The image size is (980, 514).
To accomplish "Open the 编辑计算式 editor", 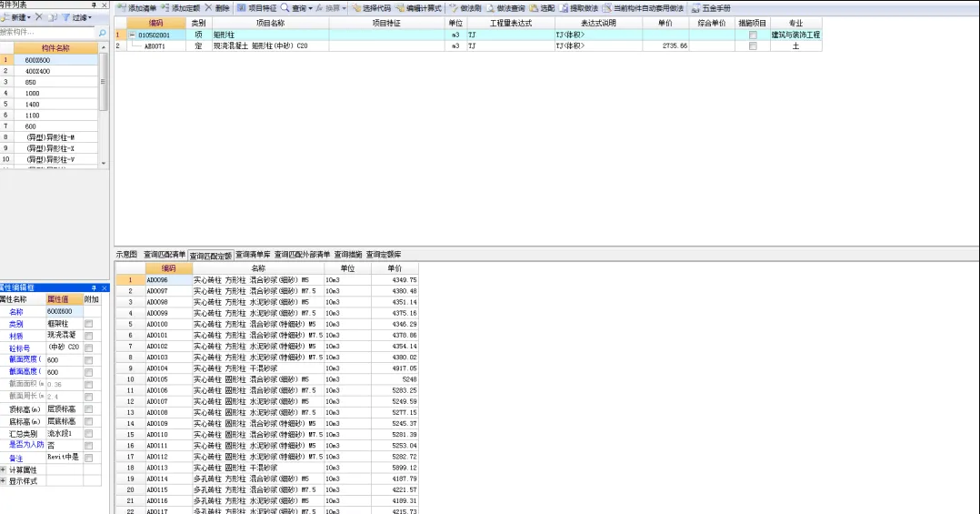I will coord(419,8).
